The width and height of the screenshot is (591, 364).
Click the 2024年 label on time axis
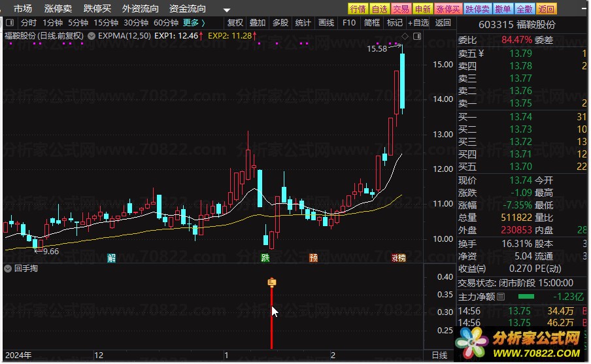click(x=18, y=356)
